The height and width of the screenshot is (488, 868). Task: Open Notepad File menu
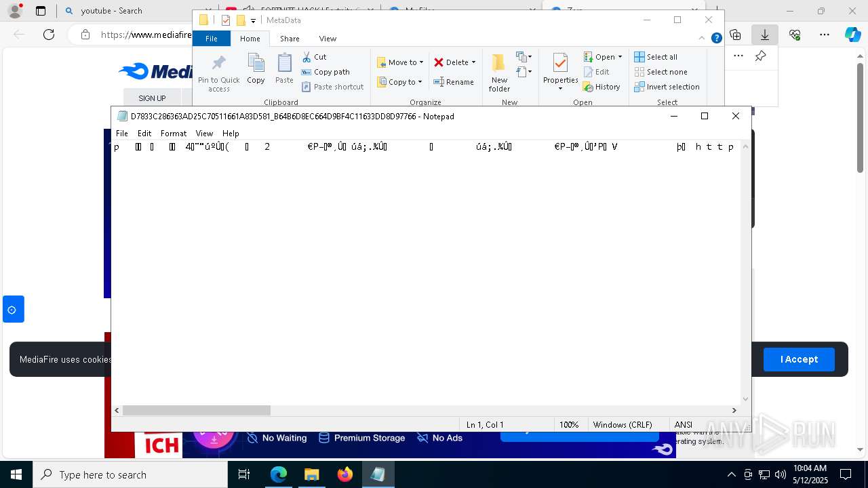pos(122,134)
